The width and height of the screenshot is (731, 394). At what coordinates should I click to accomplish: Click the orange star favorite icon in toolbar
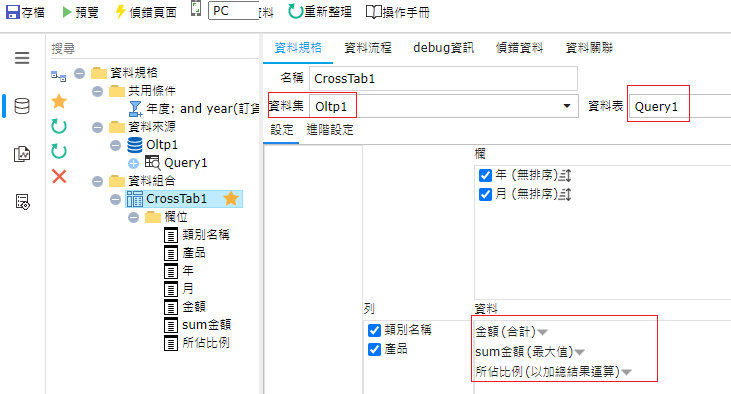point(59,101)
